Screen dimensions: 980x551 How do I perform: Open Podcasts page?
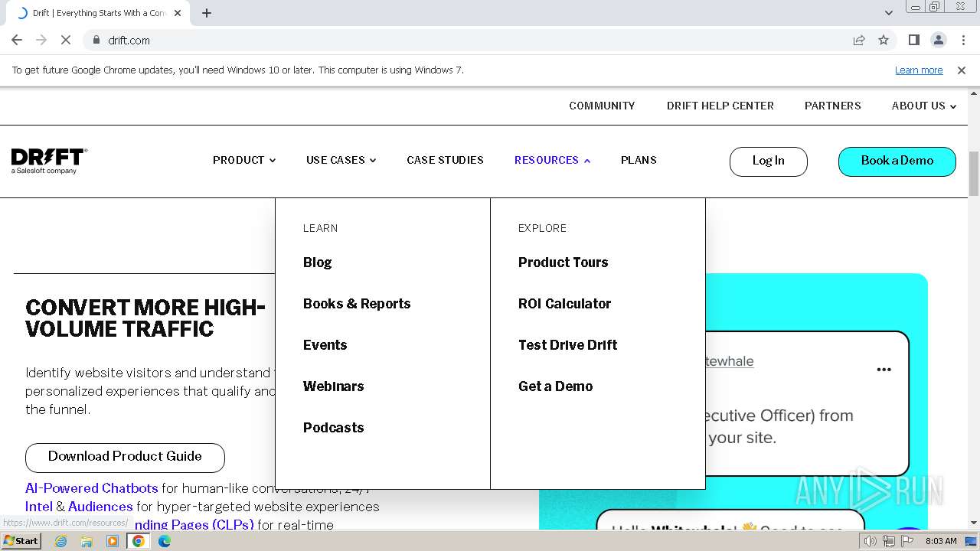point(333,428)
